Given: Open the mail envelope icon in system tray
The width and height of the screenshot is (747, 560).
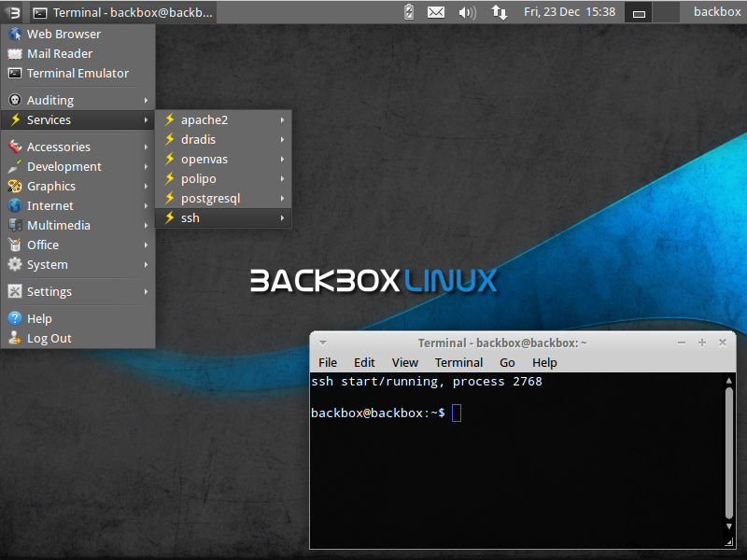Looking at the screenshot, I should tap(437, 12).
